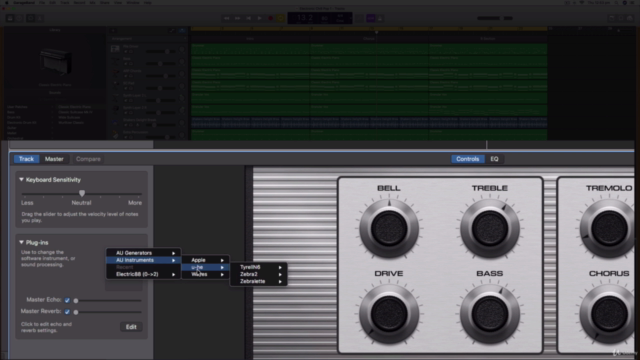Click the Keyboard Sensitivity slider thumb
Image resolution: width=640 pixels, height=360 pixels.
tap(82, 193)
